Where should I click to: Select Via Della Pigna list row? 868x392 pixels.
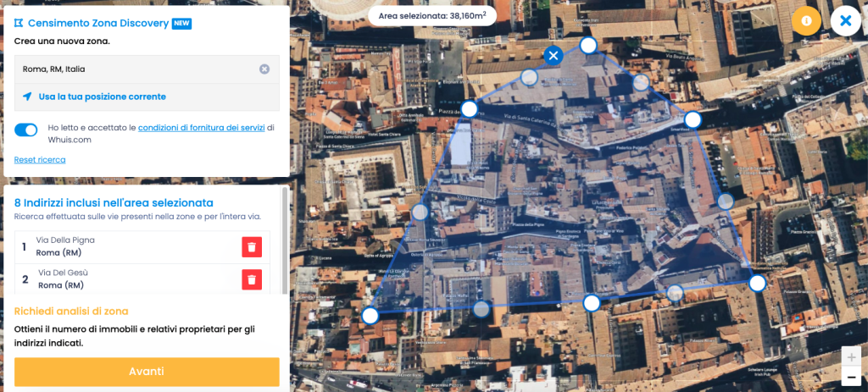tap(142, 246)
